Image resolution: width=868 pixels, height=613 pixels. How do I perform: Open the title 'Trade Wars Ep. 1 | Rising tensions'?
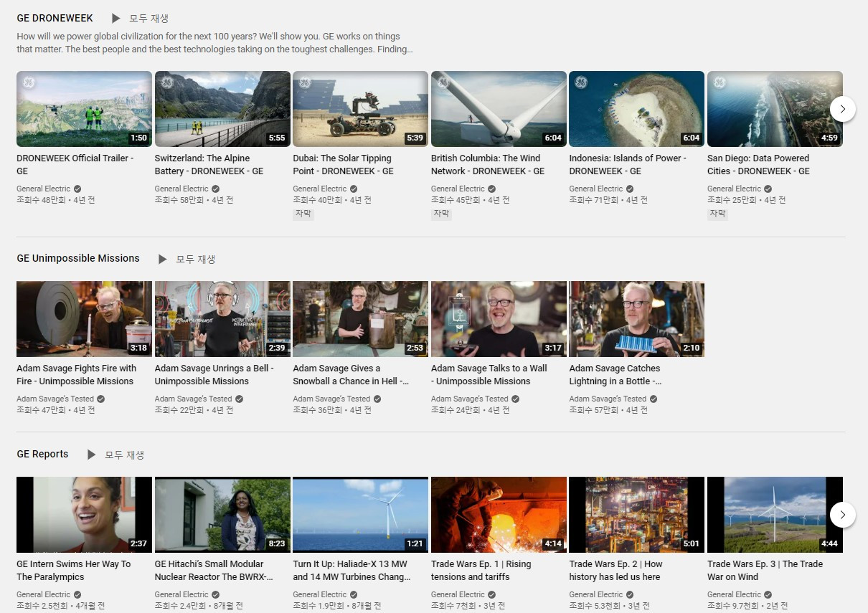tap(481, 571)
